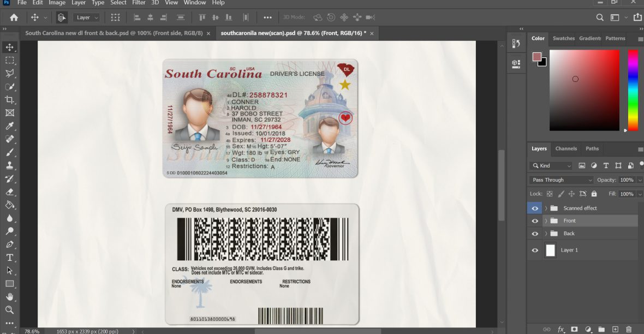
Task: Select the Move tool
Action: point(9,47)
